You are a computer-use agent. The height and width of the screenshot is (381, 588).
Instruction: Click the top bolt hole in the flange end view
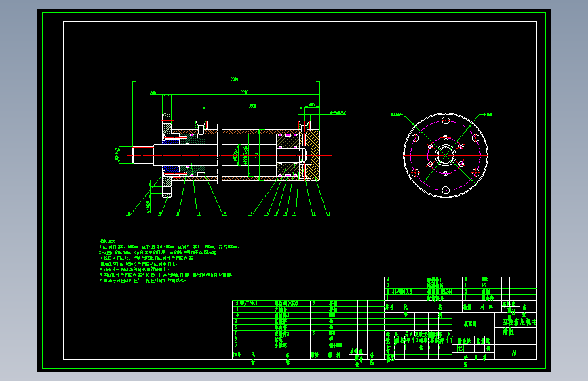click(446, 121)
